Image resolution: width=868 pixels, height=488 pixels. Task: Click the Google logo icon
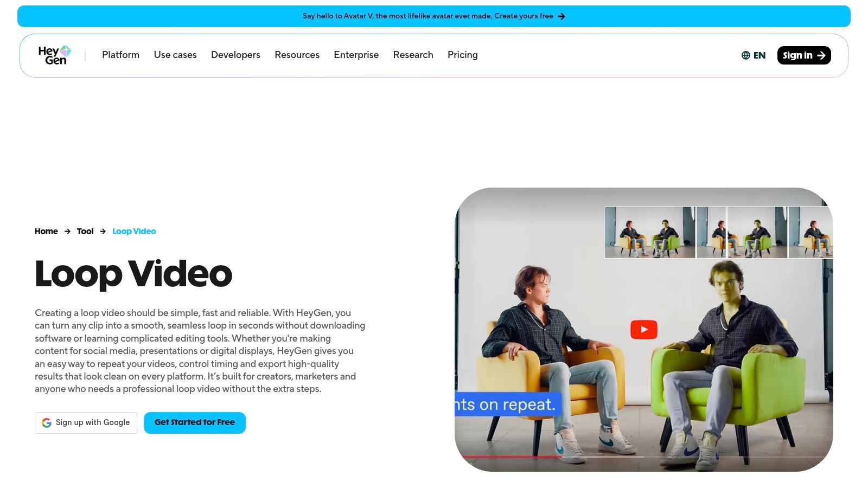click(47, 422)
